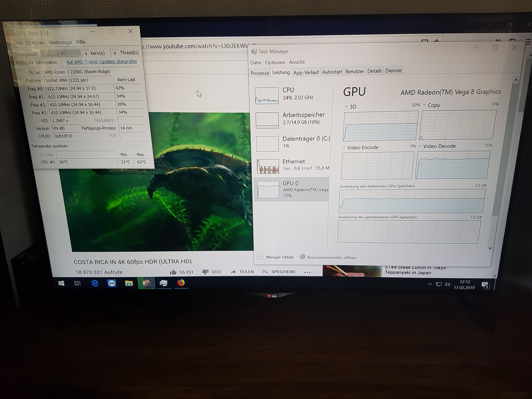The width and height of the screenshot is (532, 399).
Task: Click the Task View taskbar icon
Action: pyautogui.click(x=77, y=283)
